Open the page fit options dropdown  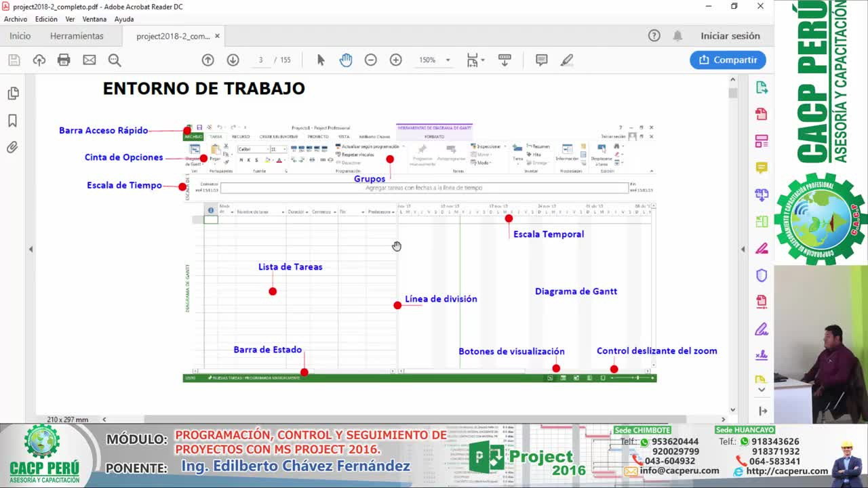point(481,60)
